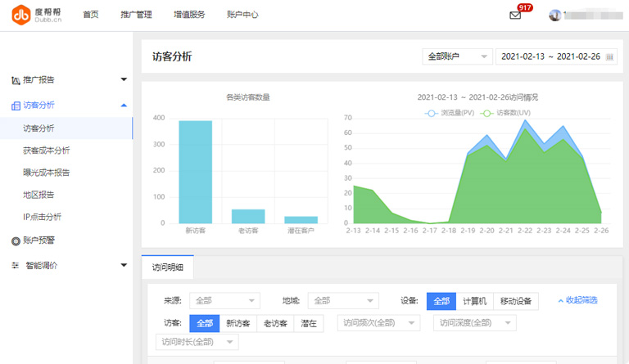Screen dimensions: 629x364
Task: Toggle 浏览量(PV) legend series
Action: pyautogui.click(x=450, y=113)
